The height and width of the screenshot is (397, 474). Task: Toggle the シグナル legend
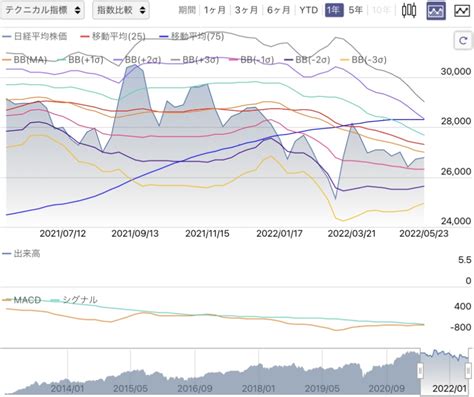[x=74, y=300]
